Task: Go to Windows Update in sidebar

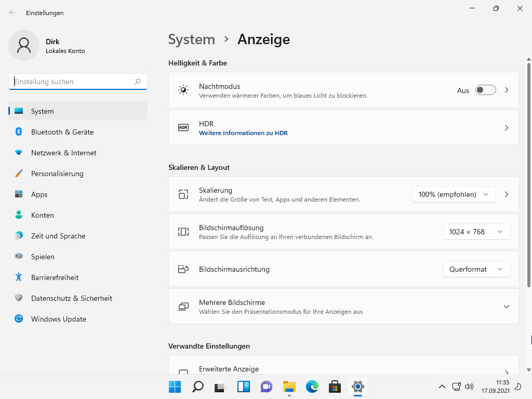Action: pos(59,319)
